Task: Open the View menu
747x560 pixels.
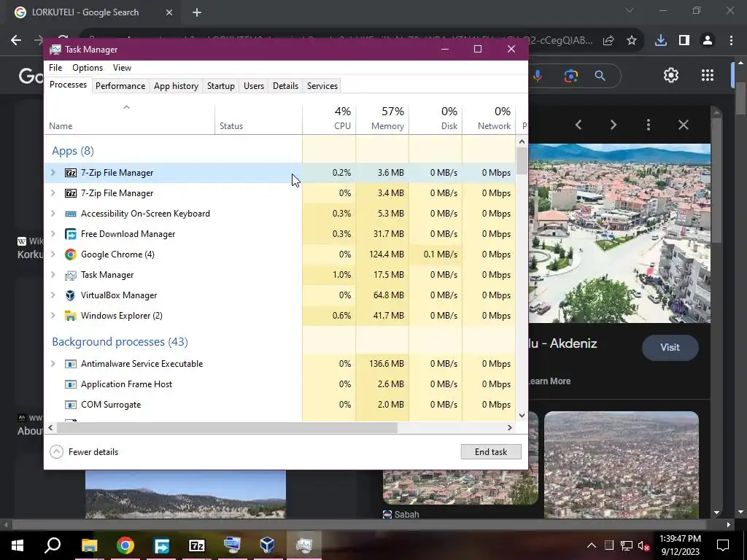Action: coord(122,68)
